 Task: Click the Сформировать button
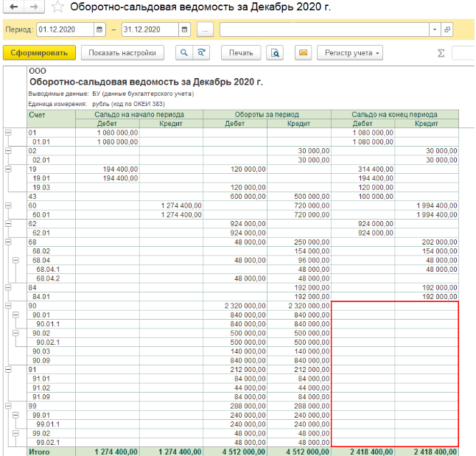tap(39, 53)
